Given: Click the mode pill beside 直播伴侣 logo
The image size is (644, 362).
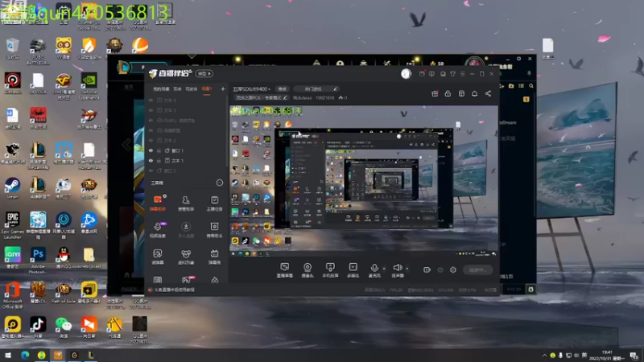Looking at the screenshot, I should click(204, 73).
